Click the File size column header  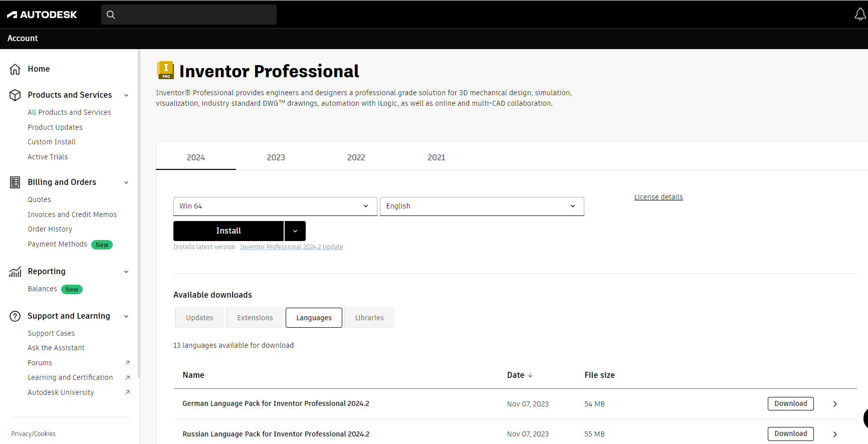599,375
